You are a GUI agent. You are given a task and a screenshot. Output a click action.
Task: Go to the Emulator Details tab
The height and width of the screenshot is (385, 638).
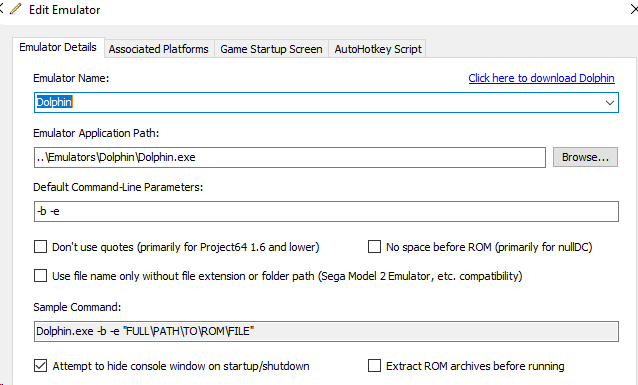(58, 48)
